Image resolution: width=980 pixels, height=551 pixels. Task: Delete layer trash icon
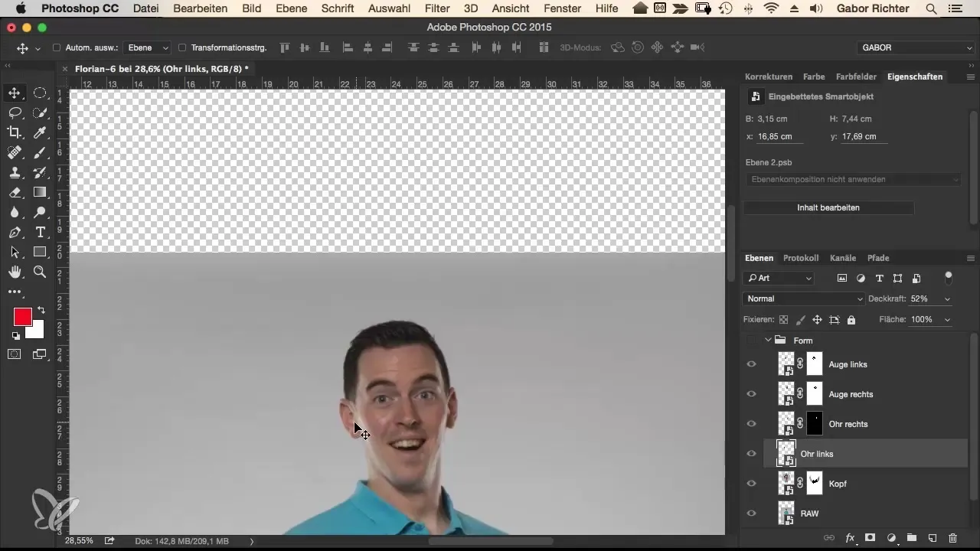point(953,539)
